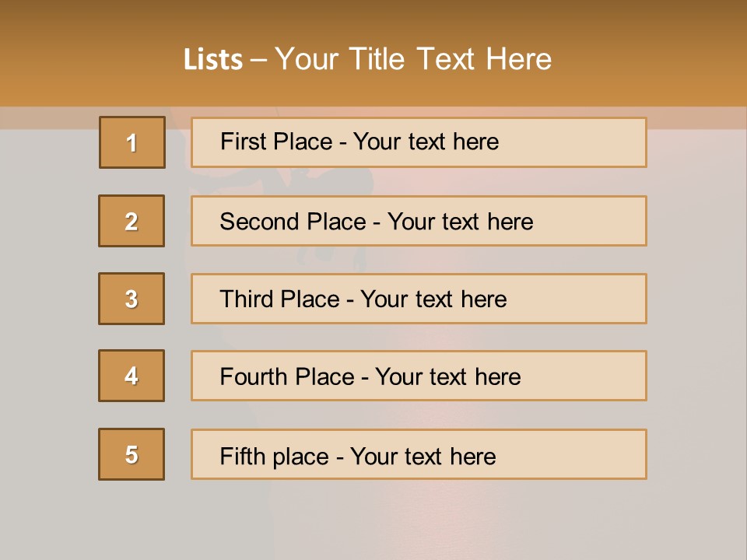
Task: Click the number 1 box
Action: [132, 142]
